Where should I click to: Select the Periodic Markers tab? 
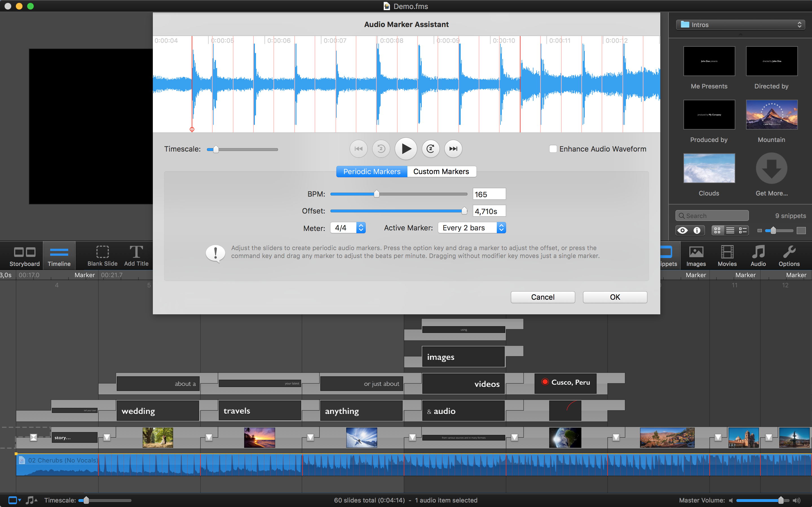(372, 172)
